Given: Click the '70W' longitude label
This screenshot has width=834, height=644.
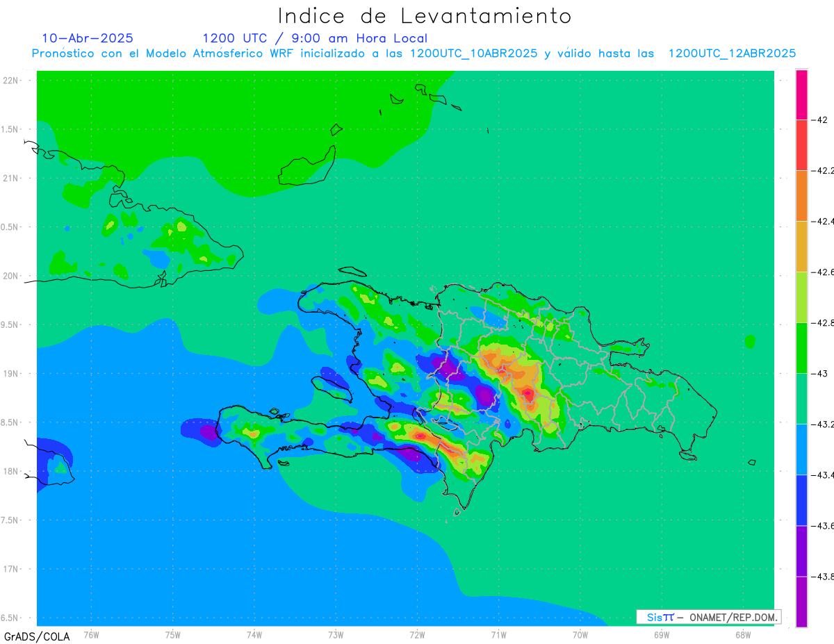Looking at the screenshot, I should tap(580, 634).
